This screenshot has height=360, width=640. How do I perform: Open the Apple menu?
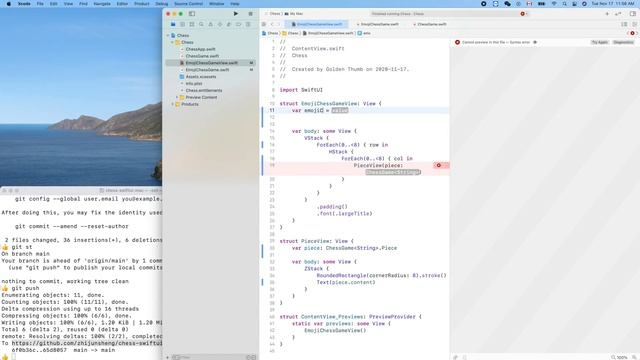coord(9,4)
